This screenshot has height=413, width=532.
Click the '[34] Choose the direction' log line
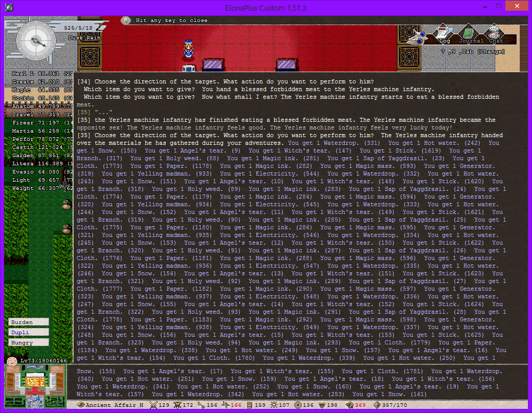[x=226, y=81]
